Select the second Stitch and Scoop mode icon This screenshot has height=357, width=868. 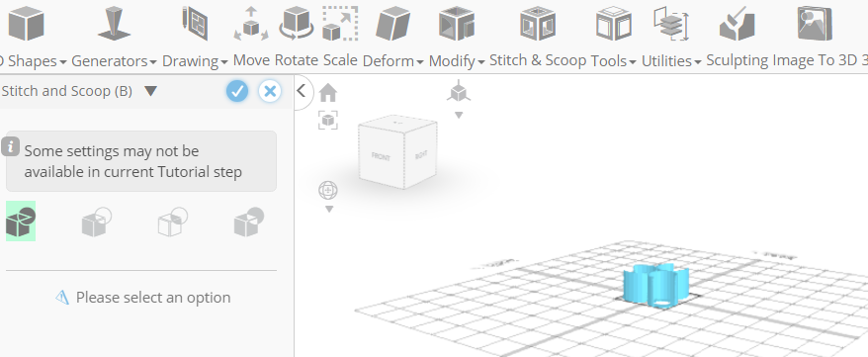[x=97, y=222]
